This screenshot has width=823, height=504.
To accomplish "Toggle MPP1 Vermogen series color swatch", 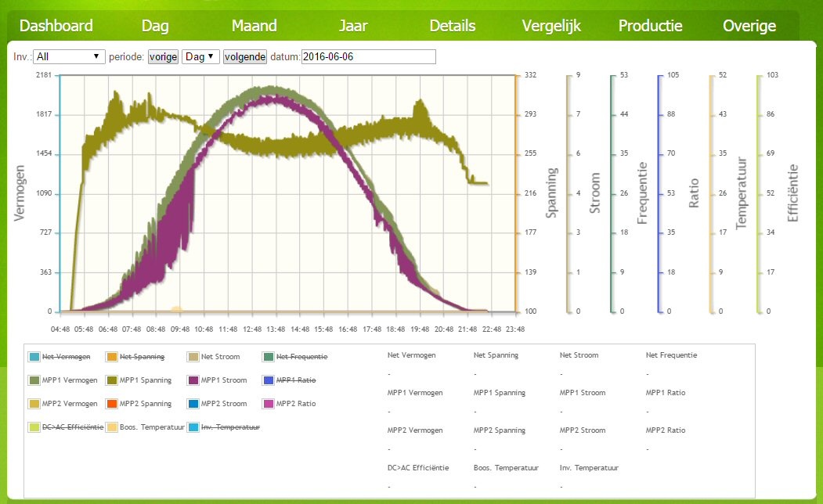I will point(34,380).
